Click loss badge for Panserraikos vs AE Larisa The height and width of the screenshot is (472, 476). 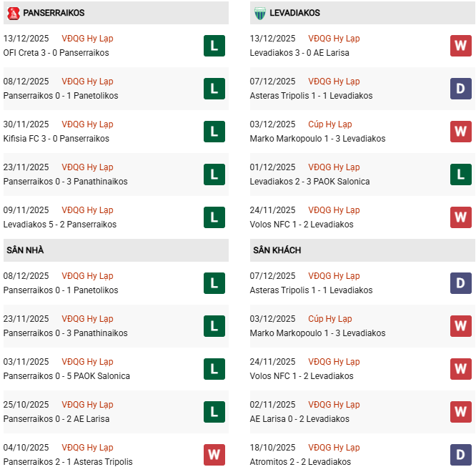click(x=214, y=412)
